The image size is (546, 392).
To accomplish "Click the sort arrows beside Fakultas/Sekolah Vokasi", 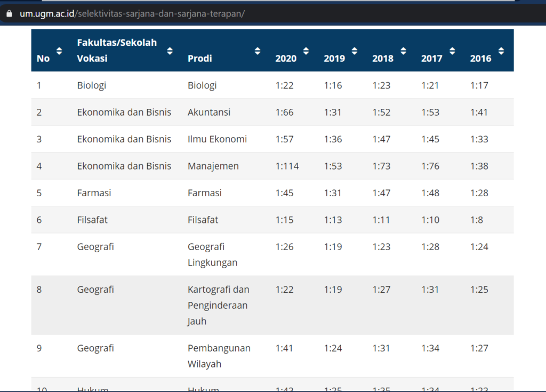I will 170,51.
